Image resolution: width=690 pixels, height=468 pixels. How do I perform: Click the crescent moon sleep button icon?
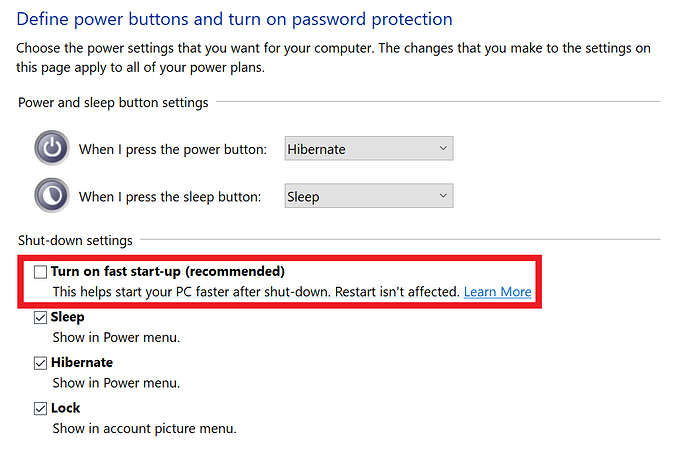(52, 195)
